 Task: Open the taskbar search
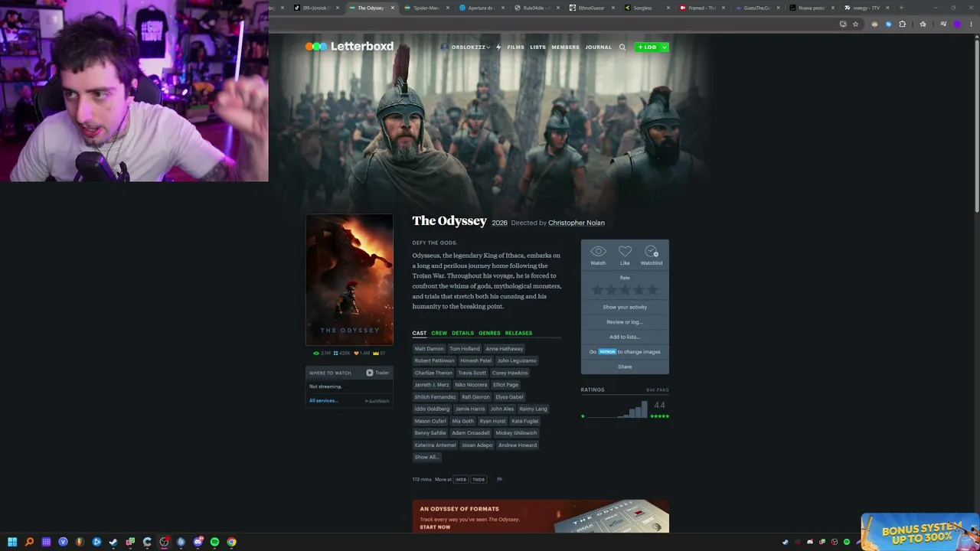[29, 542]
